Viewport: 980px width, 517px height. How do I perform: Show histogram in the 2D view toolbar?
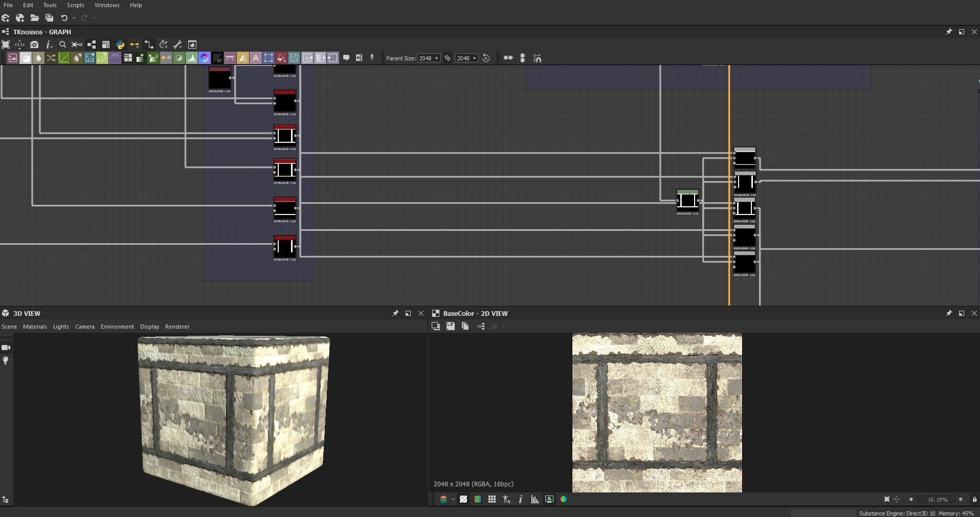[x=534, y=499]
